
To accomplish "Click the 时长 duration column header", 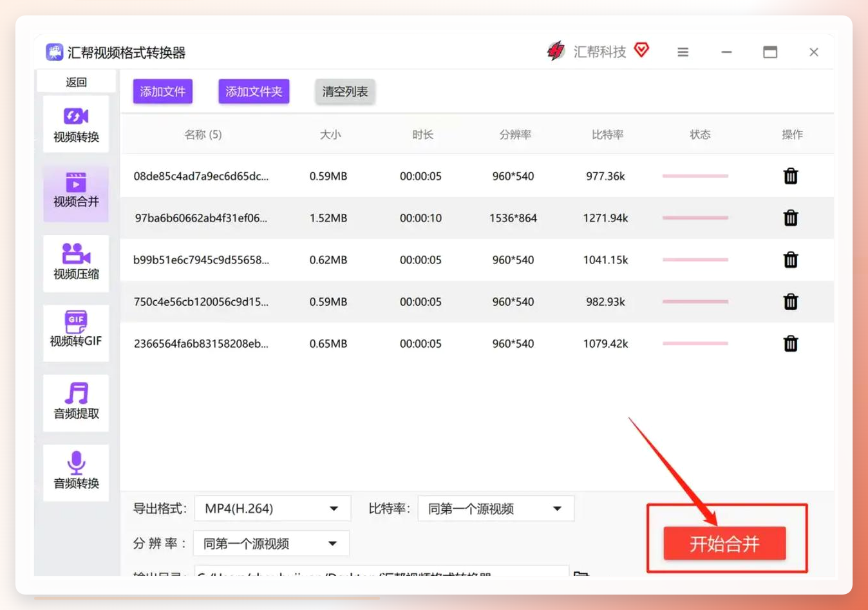I will coord(422,135).
